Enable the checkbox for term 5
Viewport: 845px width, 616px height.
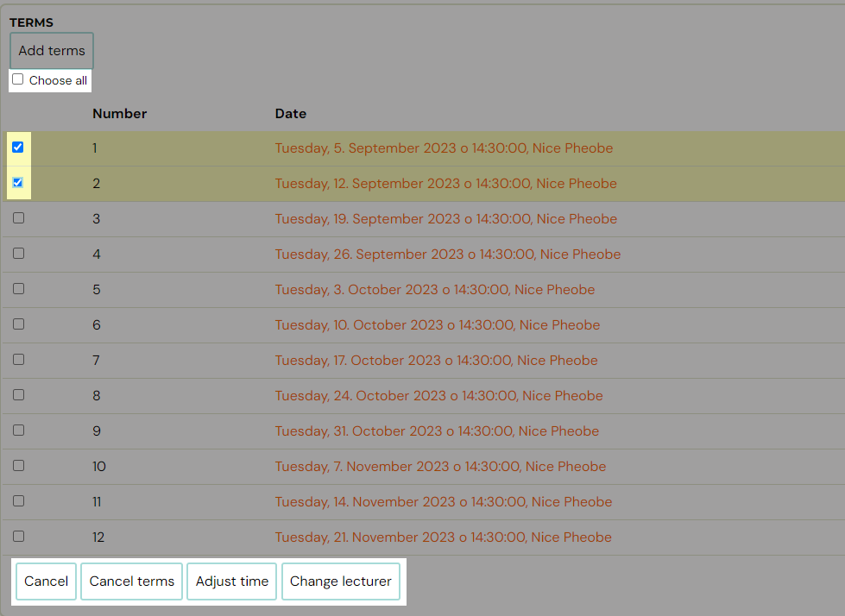[x=19, y=289]
